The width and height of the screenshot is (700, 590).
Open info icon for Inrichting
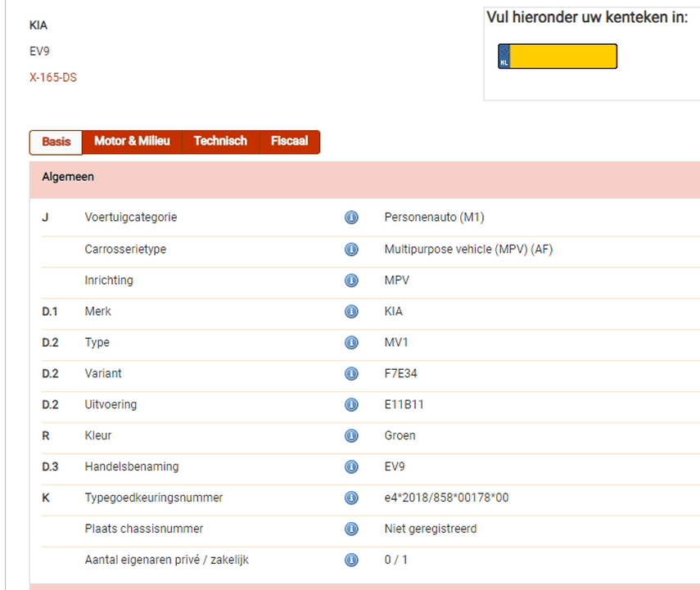351,281
